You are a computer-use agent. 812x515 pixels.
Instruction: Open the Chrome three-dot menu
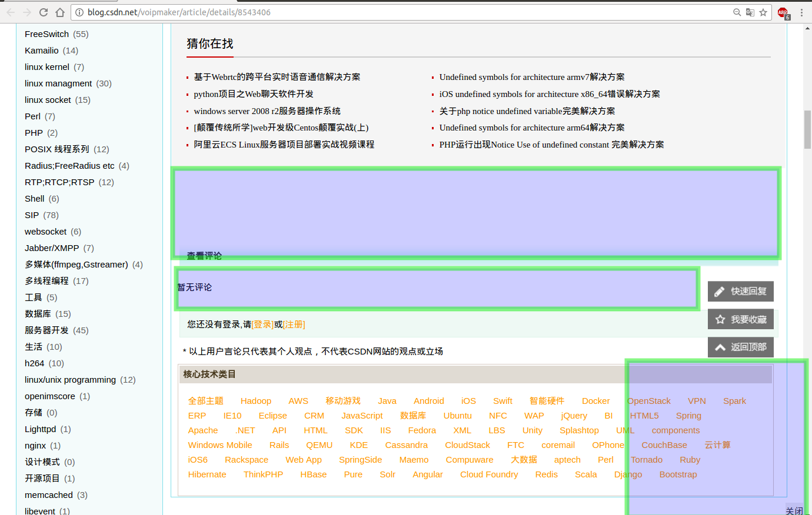[801, 12]
